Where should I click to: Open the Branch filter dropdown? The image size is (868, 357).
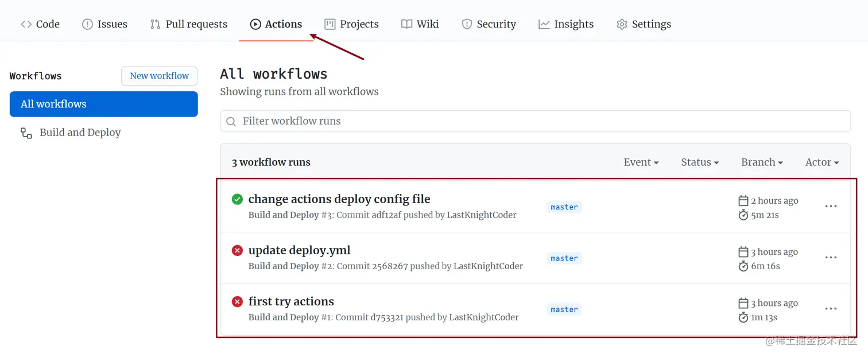(x=762, y=162)
